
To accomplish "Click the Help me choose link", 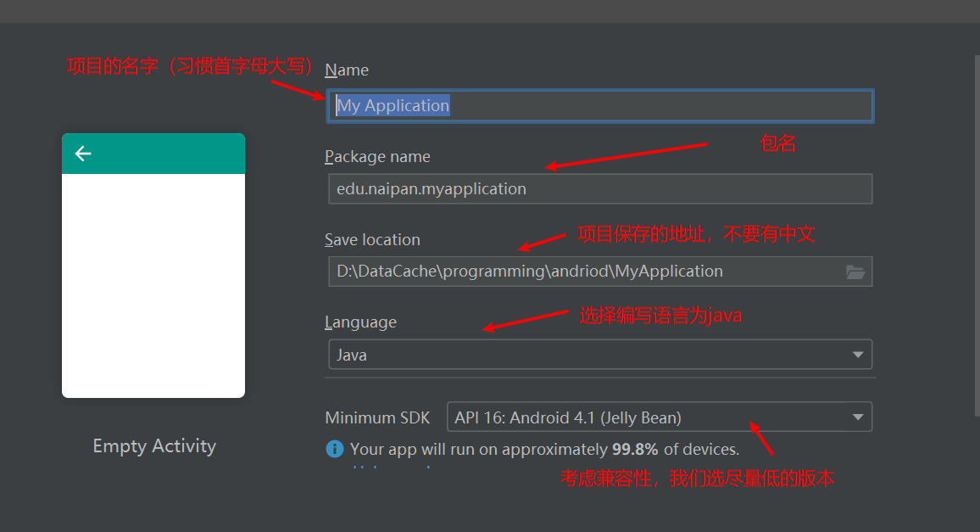I will 390,468.
